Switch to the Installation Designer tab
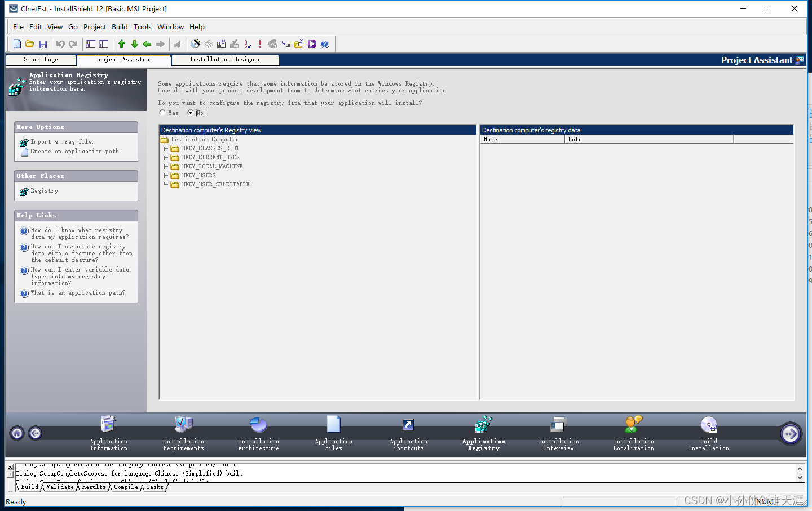 tap(224, 59)
